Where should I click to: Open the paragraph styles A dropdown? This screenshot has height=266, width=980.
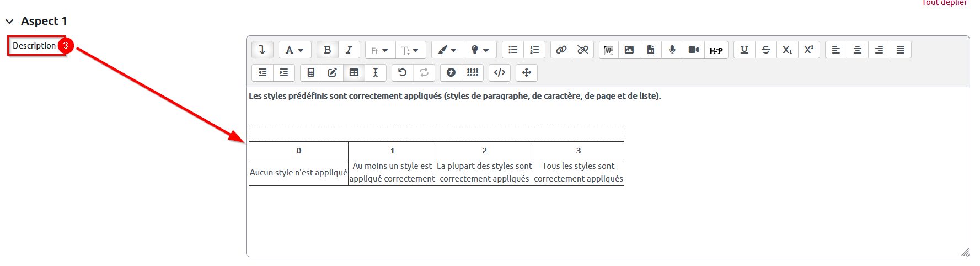point(294,50)
